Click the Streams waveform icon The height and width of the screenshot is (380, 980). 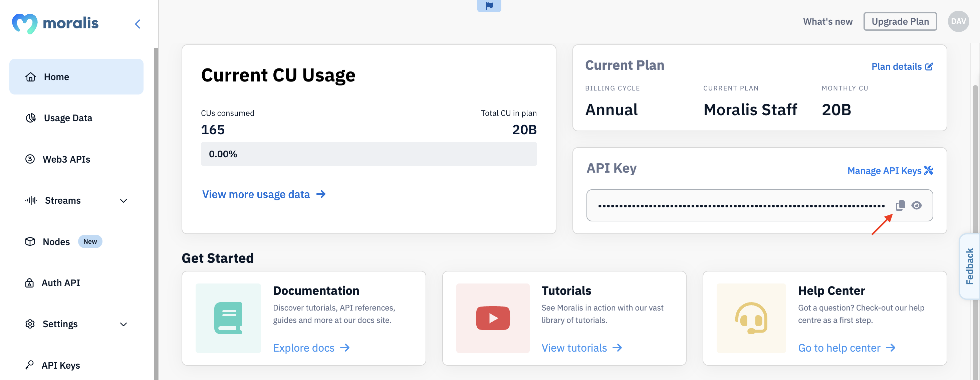[x=31, y=200]
